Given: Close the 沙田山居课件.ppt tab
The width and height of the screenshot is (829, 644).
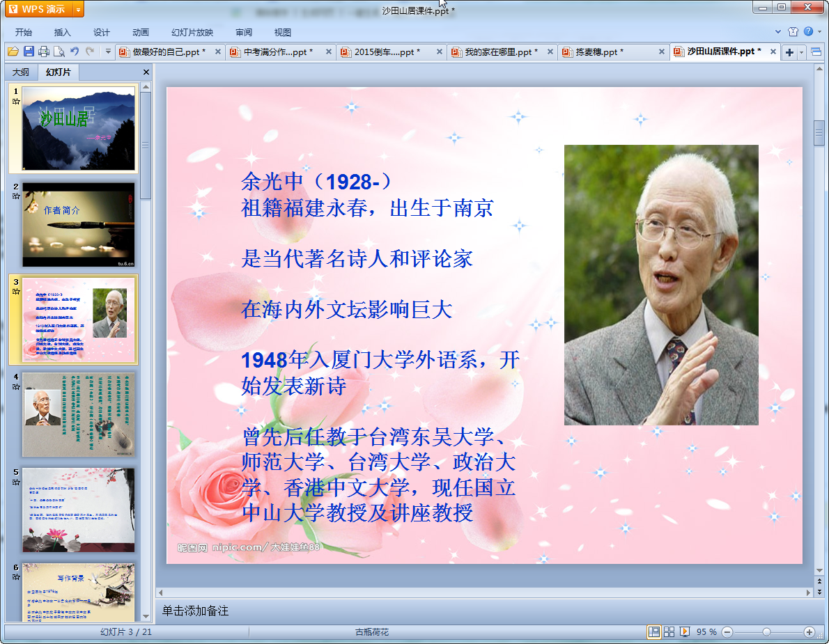Looking at the screenshot, I should tap(773, 52).
